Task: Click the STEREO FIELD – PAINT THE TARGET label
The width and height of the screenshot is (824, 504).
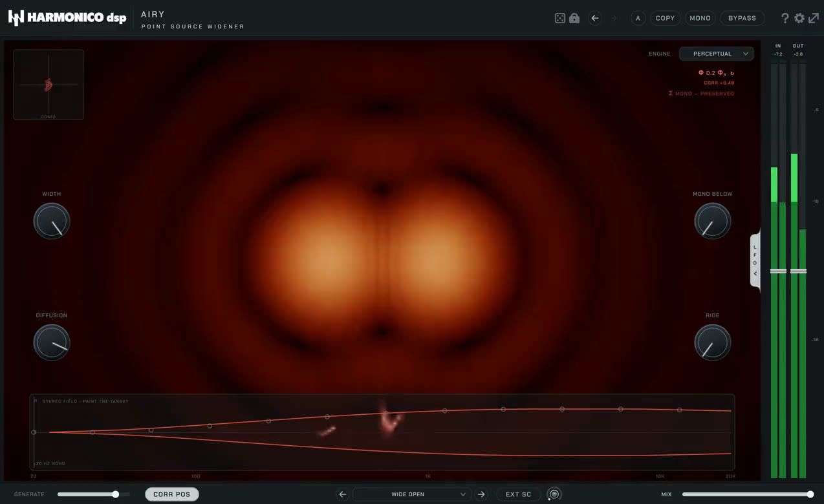Action: pyautogui.click(x=85, y=401)
